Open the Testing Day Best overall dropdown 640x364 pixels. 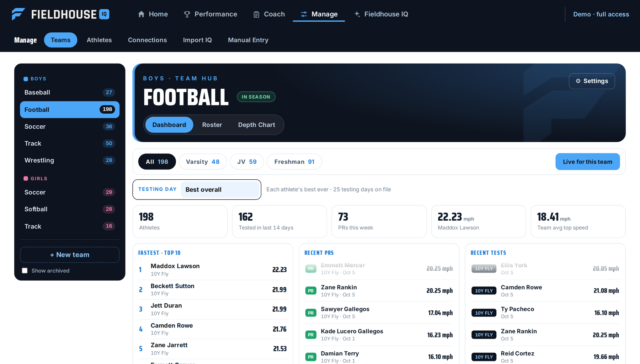pos(220,190)
